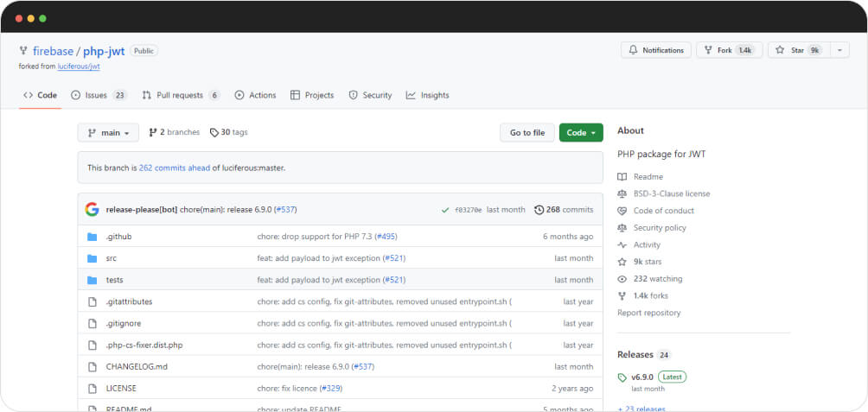View the 9k stars link

[648, 262]
